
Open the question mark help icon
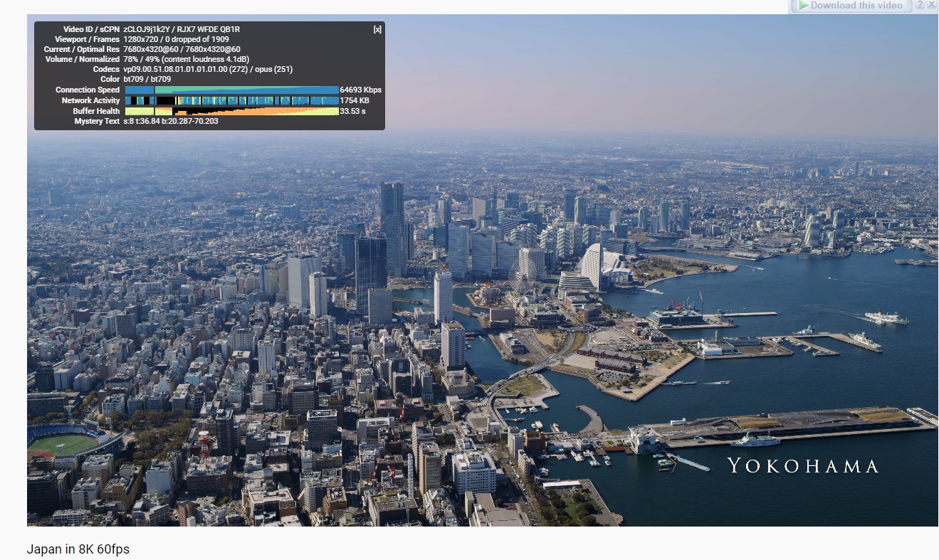click(920, 5)
